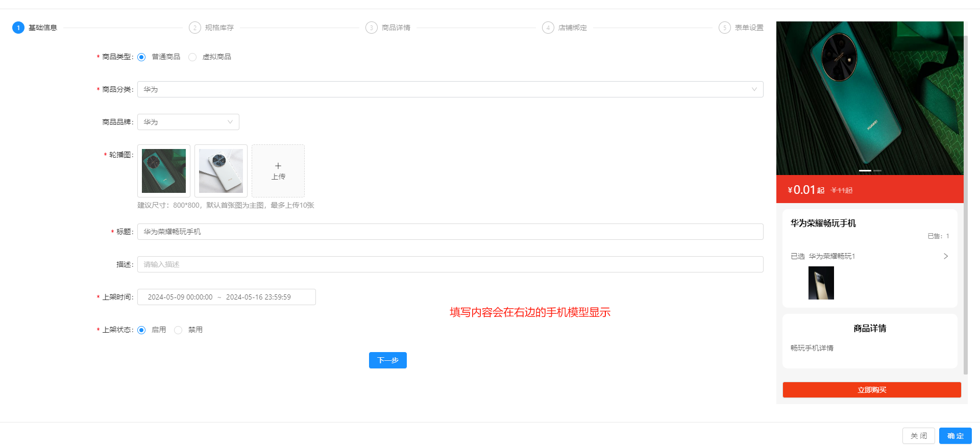The image size is (980, 448).
Task: Click the phone preview scrollbar
Action: 965,204
